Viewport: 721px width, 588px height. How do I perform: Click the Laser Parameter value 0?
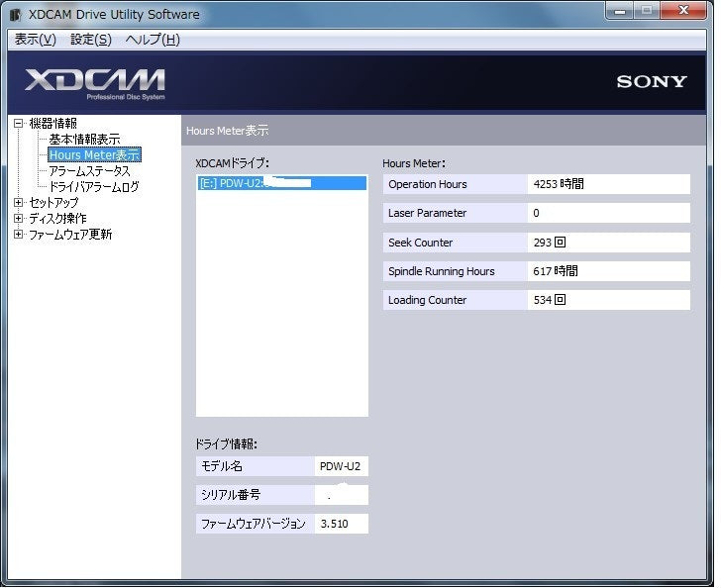click(x=609, y=213)
